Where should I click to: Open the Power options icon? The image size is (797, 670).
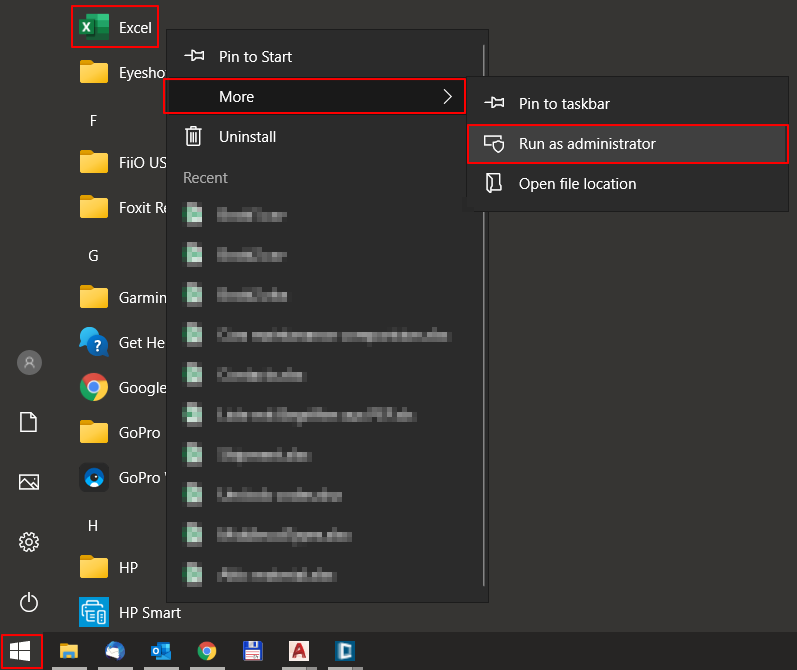(29, 602)
